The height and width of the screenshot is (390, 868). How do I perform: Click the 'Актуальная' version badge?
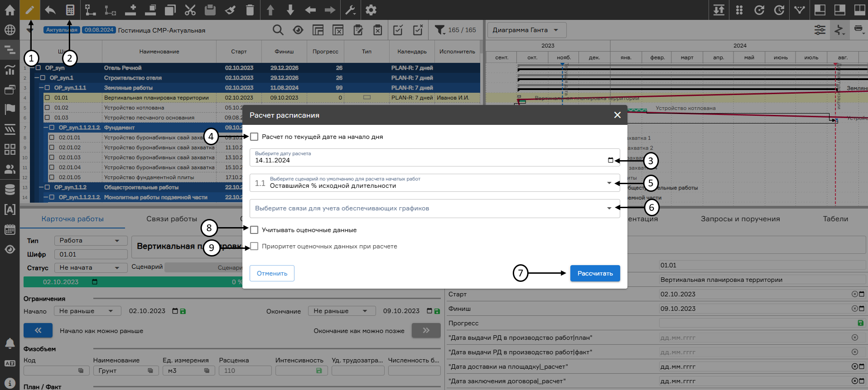coord(62,30)
